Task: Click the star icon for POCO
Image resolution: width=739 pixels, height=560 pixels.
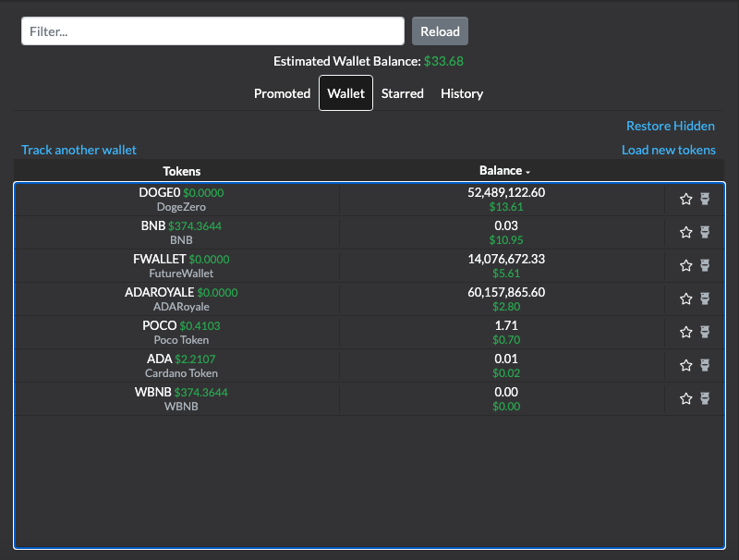Action: [x=685, y=332]
